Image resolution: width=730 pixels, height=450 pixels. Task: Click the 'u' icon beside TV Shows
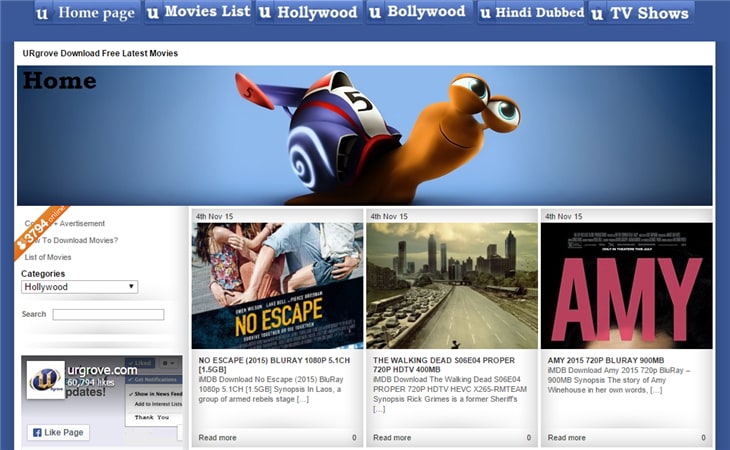pos(597,14)
